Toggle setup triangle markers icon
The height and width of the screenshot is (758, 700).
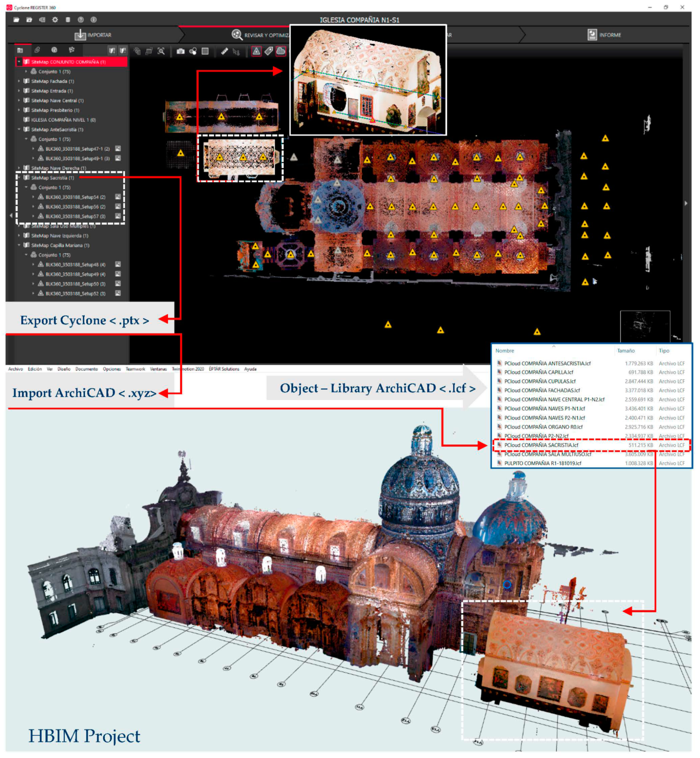[256, 51]
